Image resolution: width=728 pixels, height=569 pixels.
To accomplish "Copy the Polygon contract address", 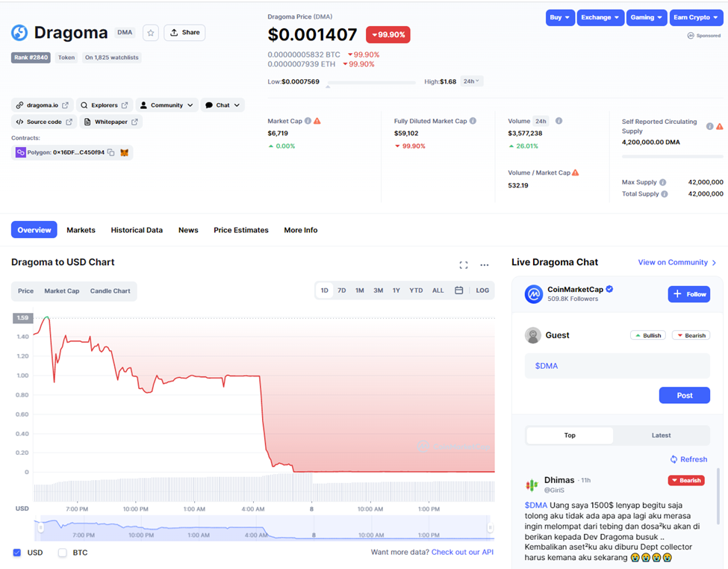I will [x=111, y=152].
